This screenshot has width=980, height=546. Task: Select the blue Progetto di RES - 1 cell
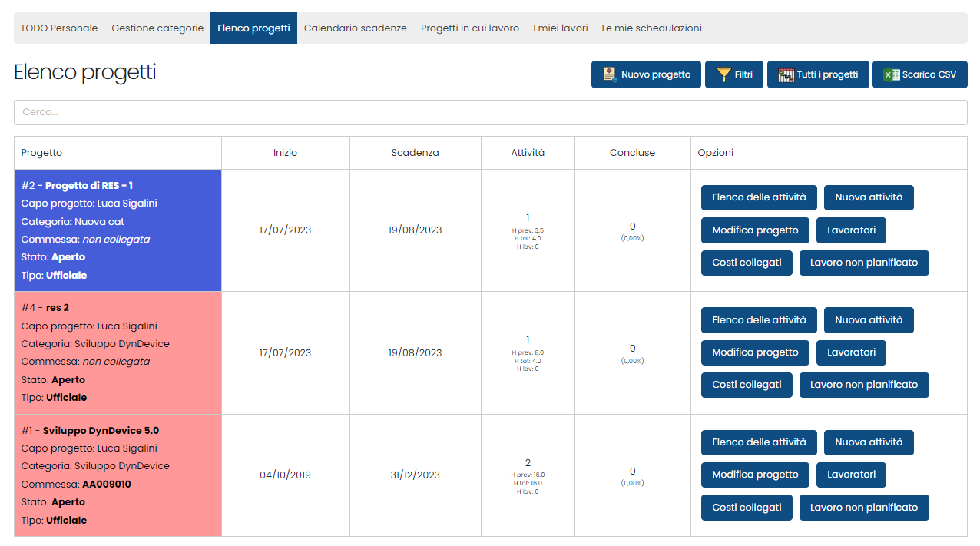[118, 230]
